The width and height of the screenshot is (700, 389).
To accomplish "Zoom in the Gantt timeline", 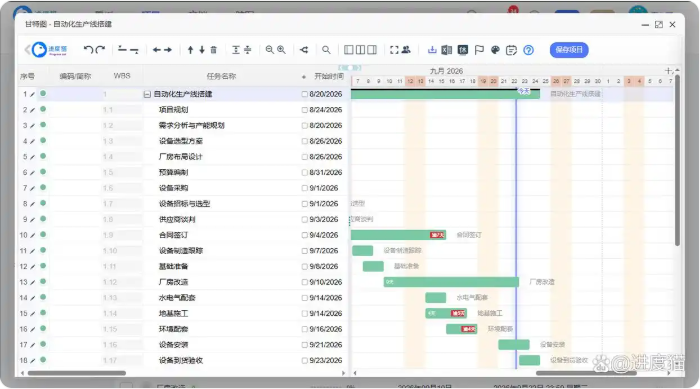I will pyautogui.click(x=281, y=50).
